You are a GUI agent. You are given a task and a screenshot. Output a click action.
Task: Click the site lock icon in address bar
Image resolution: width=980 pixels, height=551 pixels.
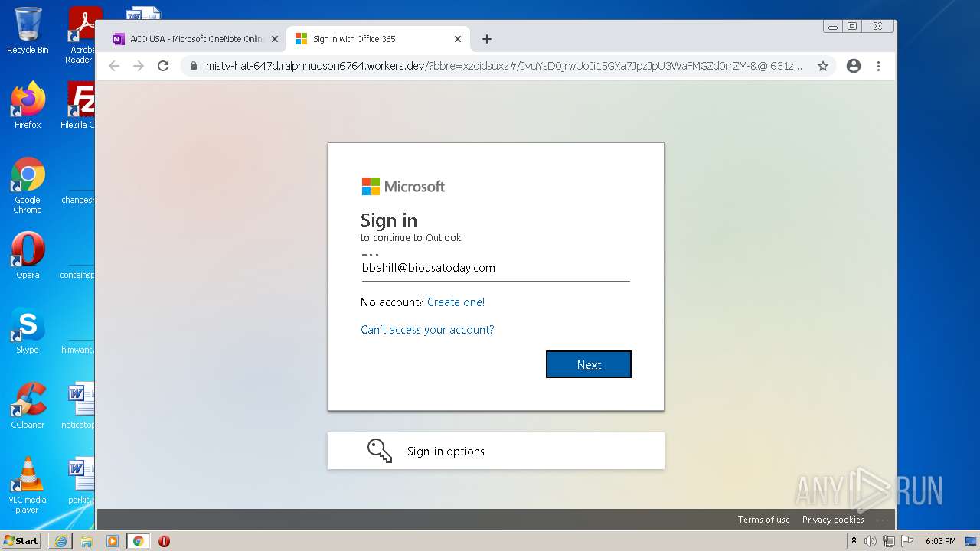194,66
